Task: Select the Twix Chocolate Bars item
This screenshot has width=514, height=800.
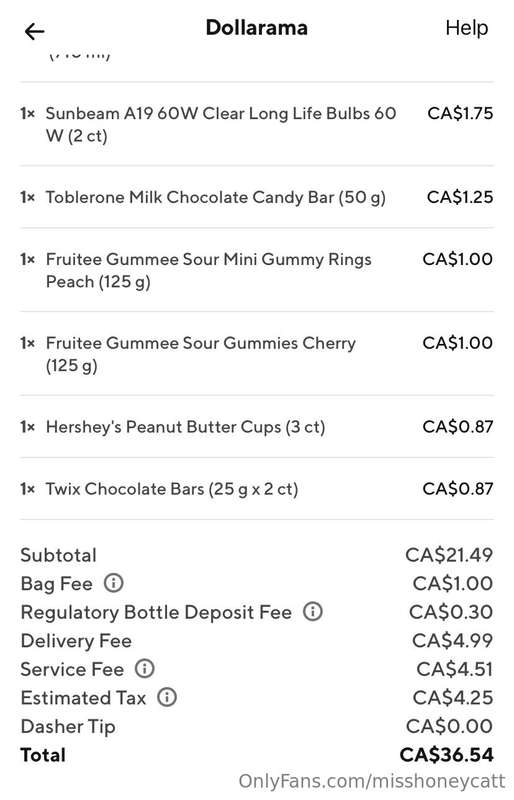Action: (257, 489)
